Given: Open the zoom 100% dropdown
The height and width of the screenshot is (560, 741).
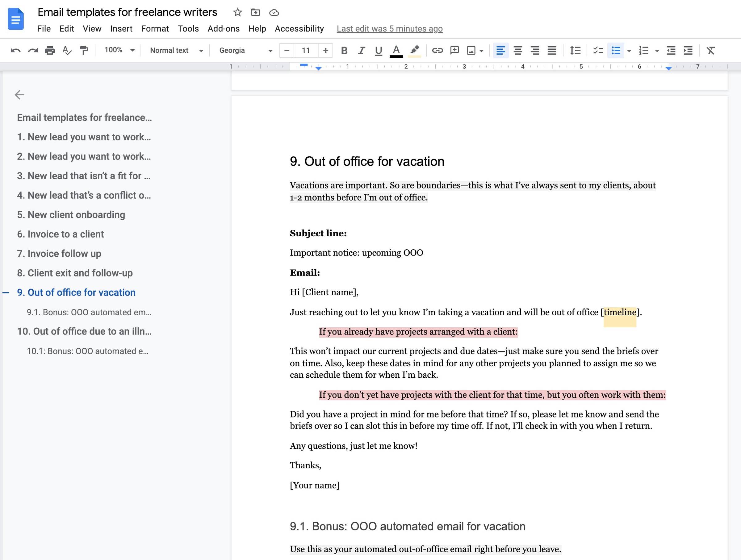Looking at the screenshot, I should pyautogui.click(x=119, y=50).
